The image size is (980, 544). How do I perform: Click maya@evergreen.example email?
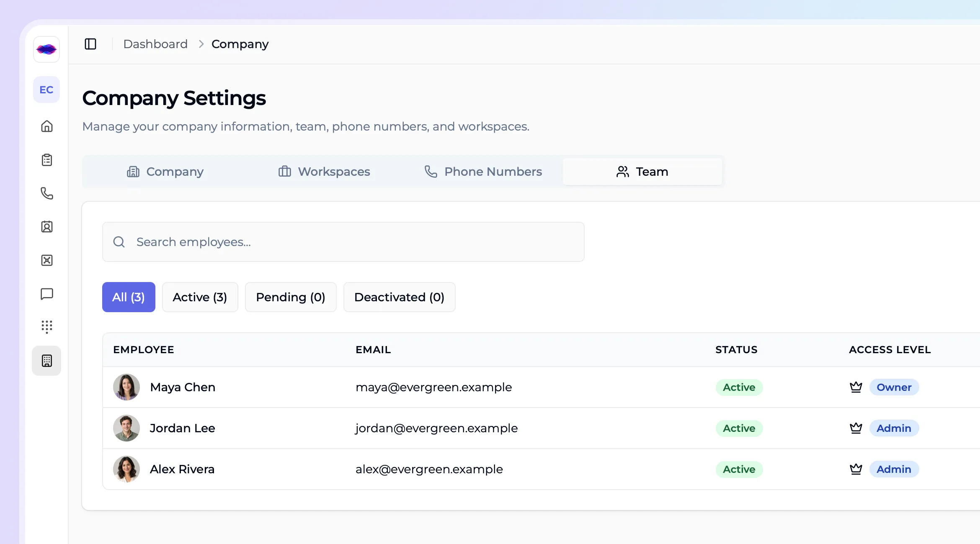(434, 387)
